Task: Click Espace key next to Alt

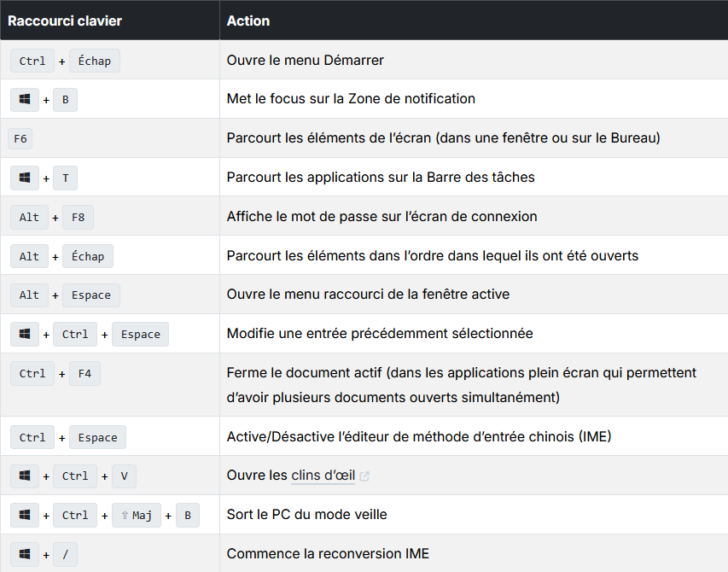Action: (x=91, y=295)
